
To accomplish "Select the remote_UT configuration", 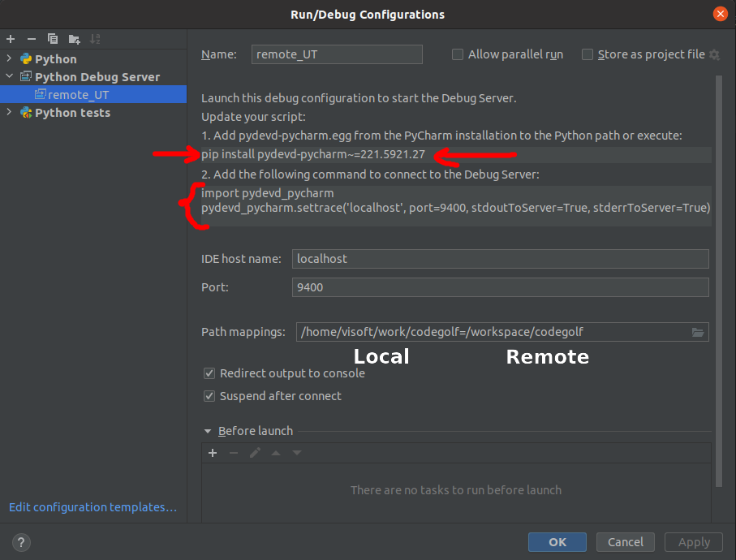I will (x=77, y=95).
